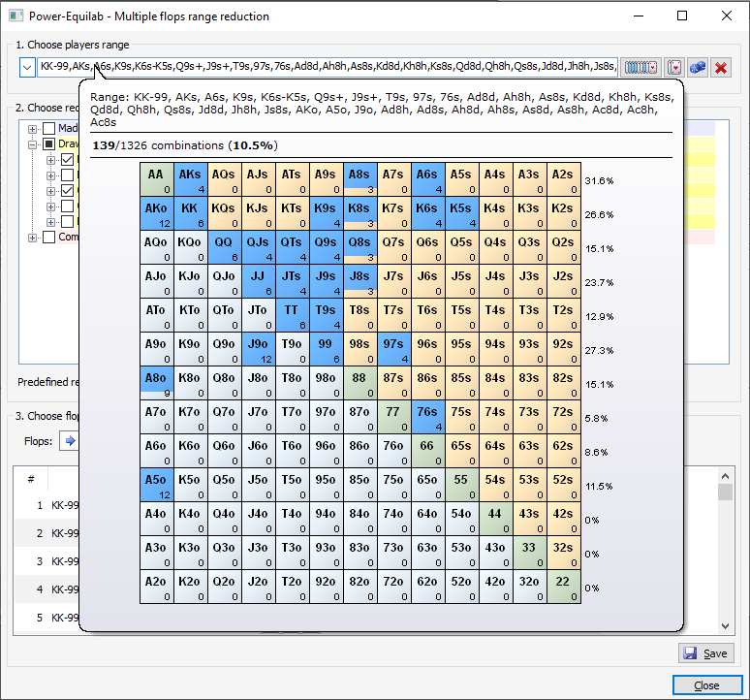Click the flops list scrollbar thumb

(x=725, y=492)
